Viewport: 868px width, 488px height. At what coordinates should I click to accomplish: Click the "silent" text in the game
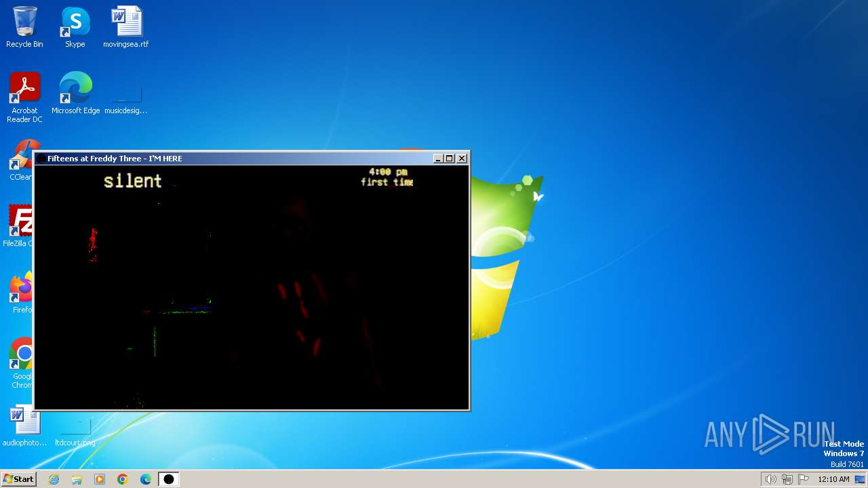point(133,181)
